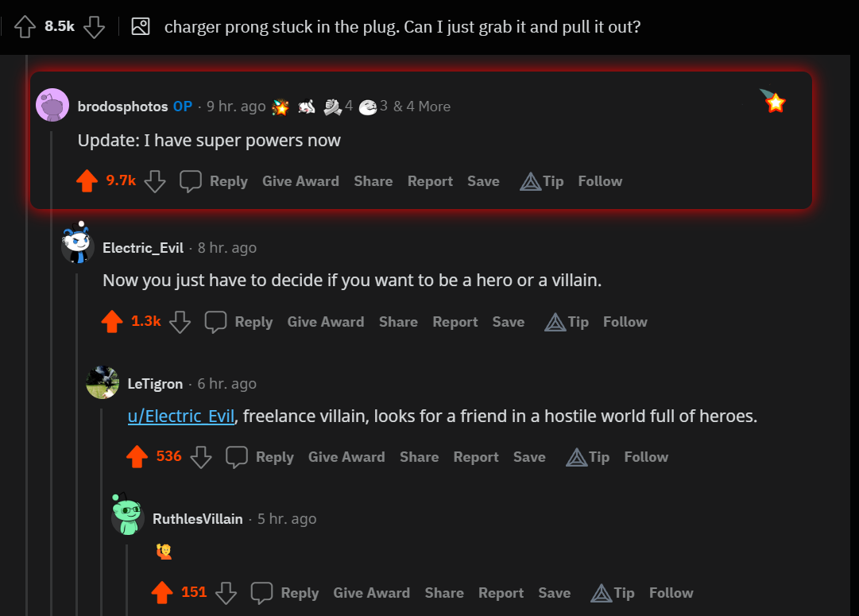This screenshot has width=859, height=616.
Task: Click the image icon beside the post title
Action: pos(140,26)
